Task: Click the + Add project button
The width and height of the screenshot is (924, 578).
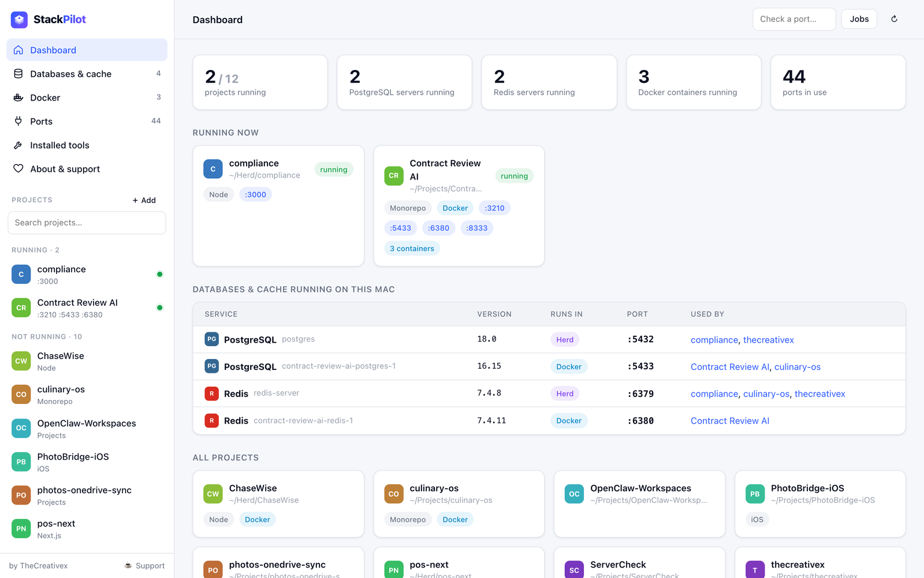Action: point(144,201)
